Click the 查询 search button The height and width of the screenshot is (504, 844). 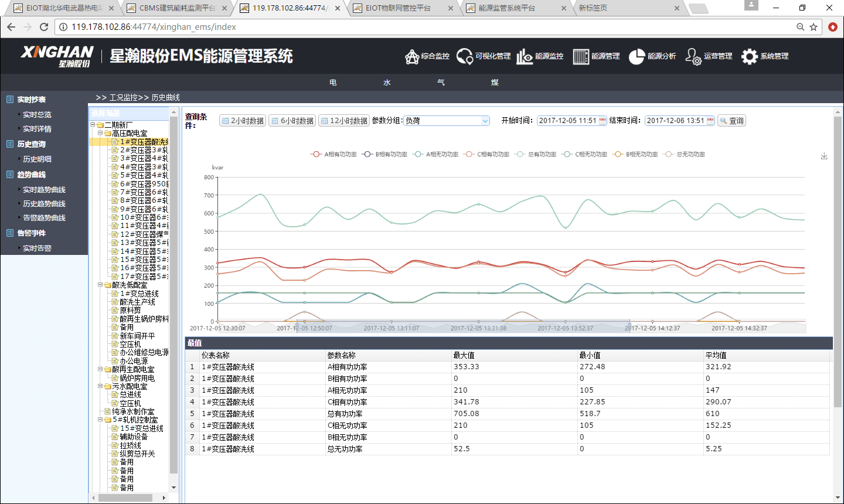(x=731, y=121)
